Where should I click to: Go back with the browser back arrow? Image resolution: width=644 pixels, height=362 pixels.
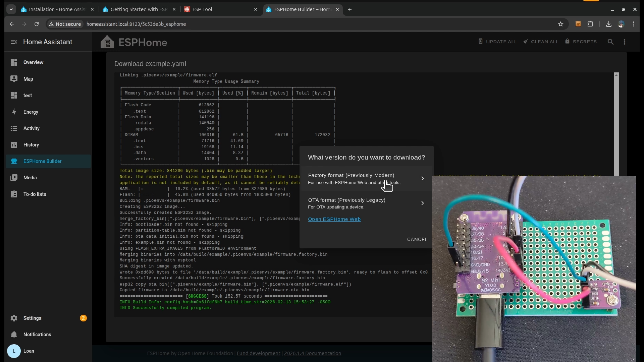click(12, 24)
